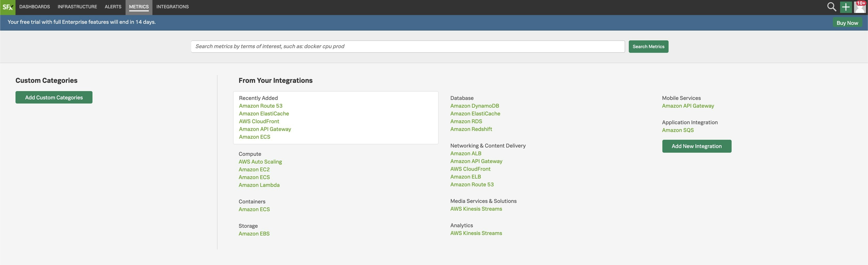This screenshot has width=868, height=265.
Task: Click the 'Analytics' category label
Action: [x=462, y=225]
